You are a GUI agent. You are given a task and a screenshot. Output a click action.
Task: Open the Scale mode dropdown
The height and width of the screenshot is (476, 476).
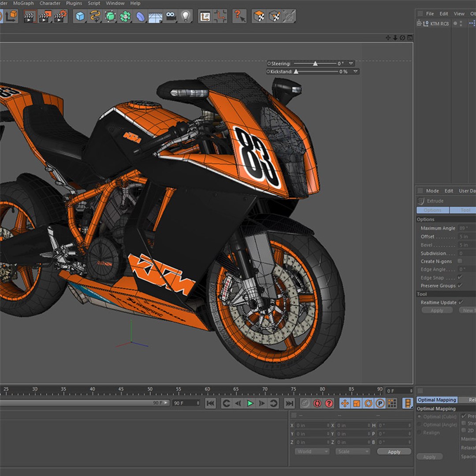coord(353,451)
